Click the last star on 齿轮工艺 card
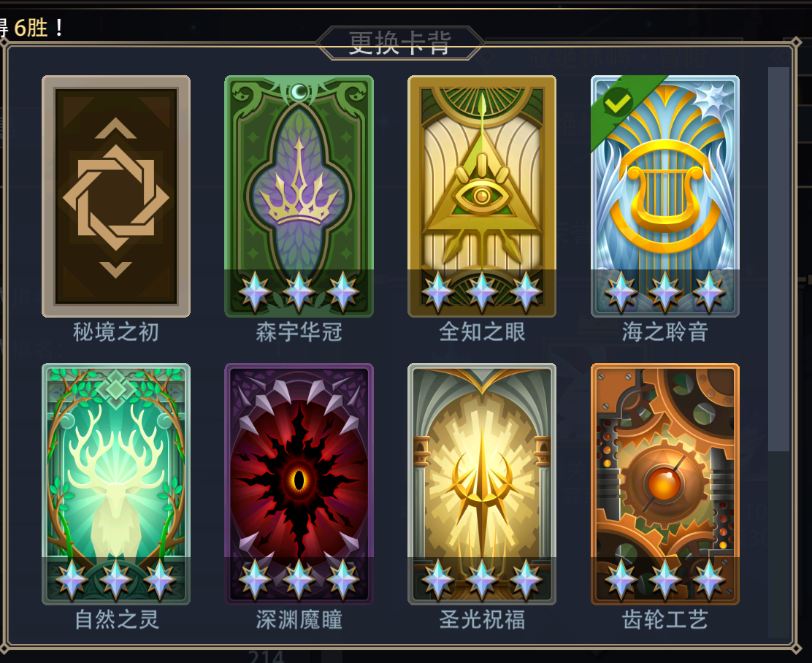The width and height of the screenshot is (812, 663). click(709, 579)
